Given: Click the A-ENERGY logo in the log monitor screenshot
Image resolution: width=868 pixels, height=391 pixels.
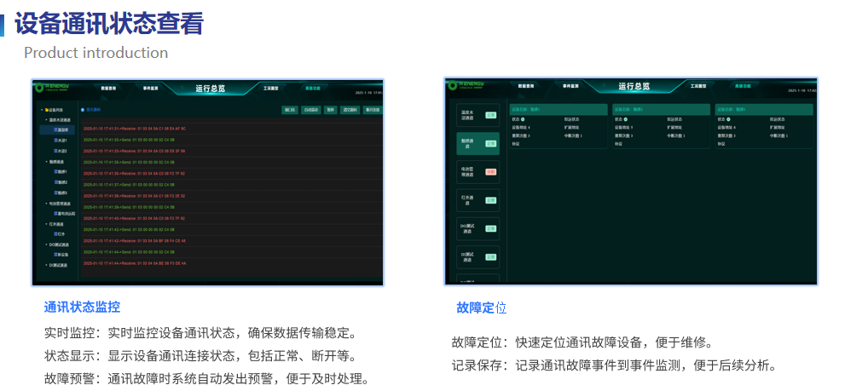Looking at the screenshot, I should coord(54,86).
